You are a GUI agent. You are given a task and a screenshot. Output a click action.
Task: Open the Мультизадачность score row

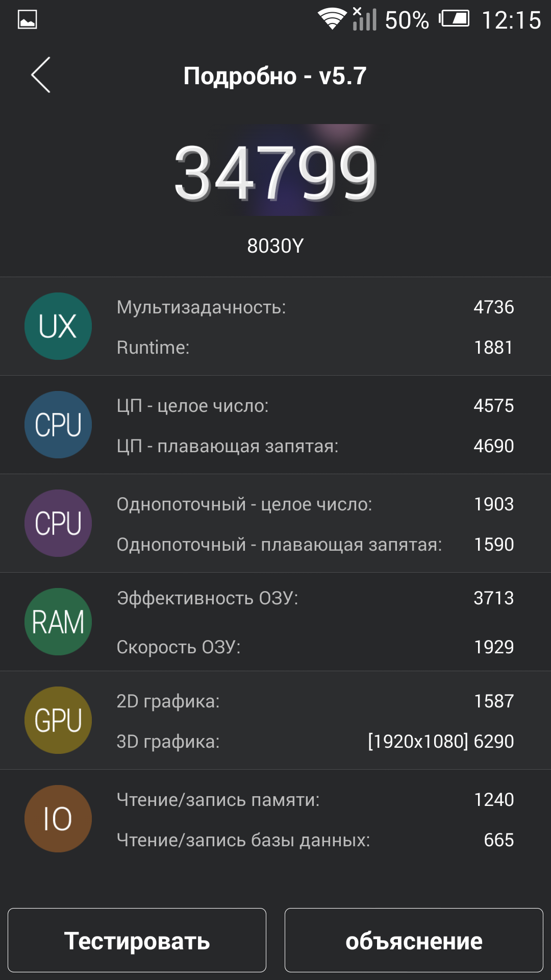pos(315,307)
